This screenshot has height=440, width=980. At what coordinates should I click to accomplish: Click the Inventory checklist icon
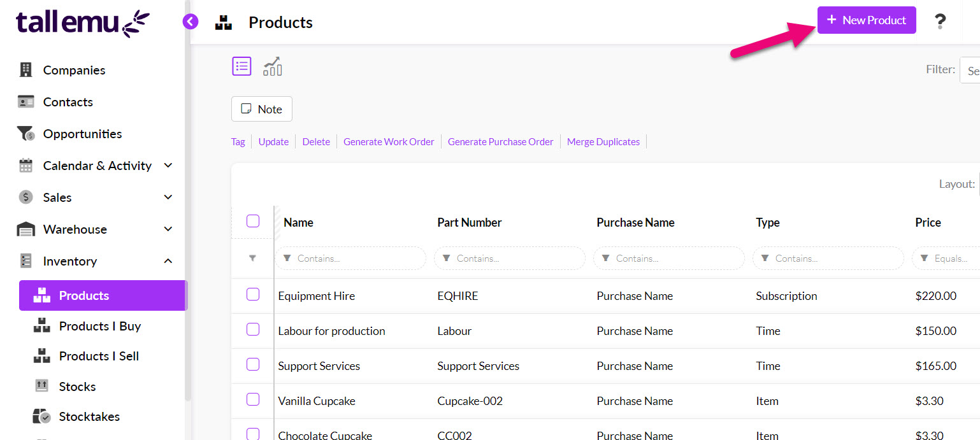(25, 261)
